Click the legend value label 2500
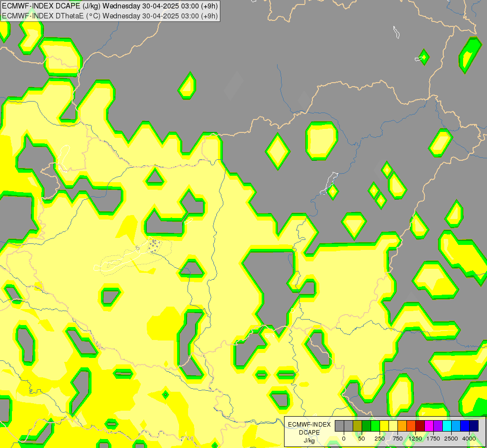Viewport: 487px width, 448px height. pos(451,439)
